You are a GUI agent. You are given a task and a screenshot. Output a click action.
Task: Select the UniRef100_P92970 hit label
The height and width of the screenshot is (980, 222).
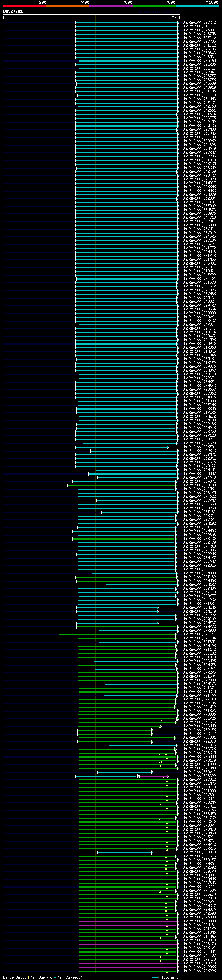pyautogui.click(x=199, y=898)
